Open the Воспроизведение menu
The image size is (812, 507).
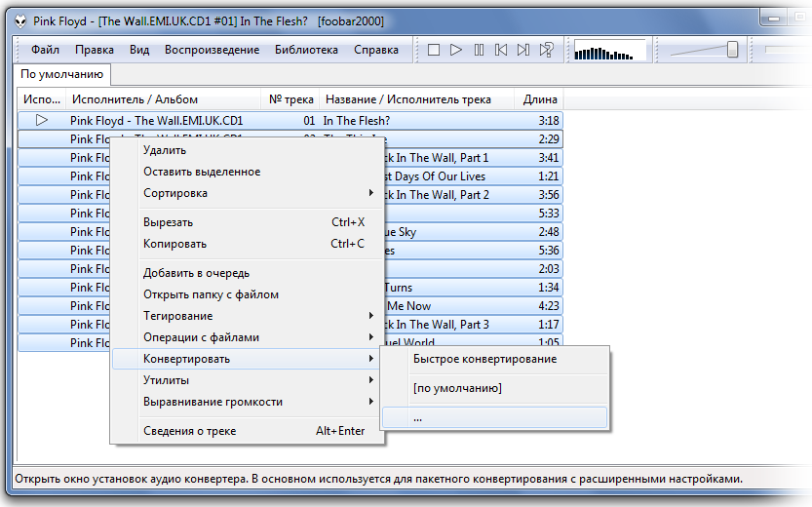212,50
